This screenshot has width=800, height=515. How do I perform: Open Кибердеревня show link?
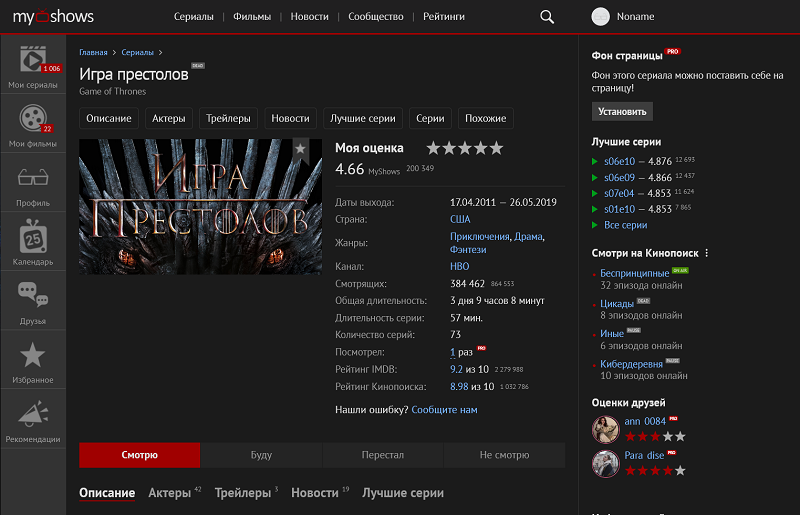tap(632, 364)
